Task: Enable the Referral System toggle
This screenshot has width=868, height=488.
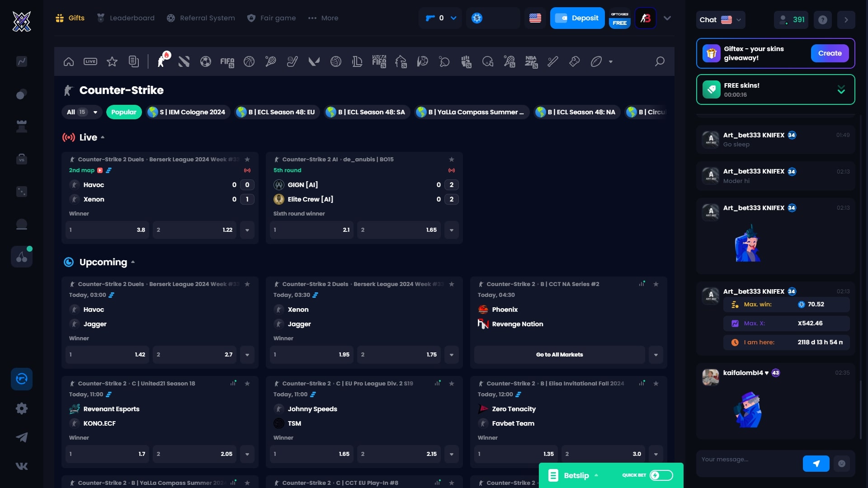Action: (207, 18)
